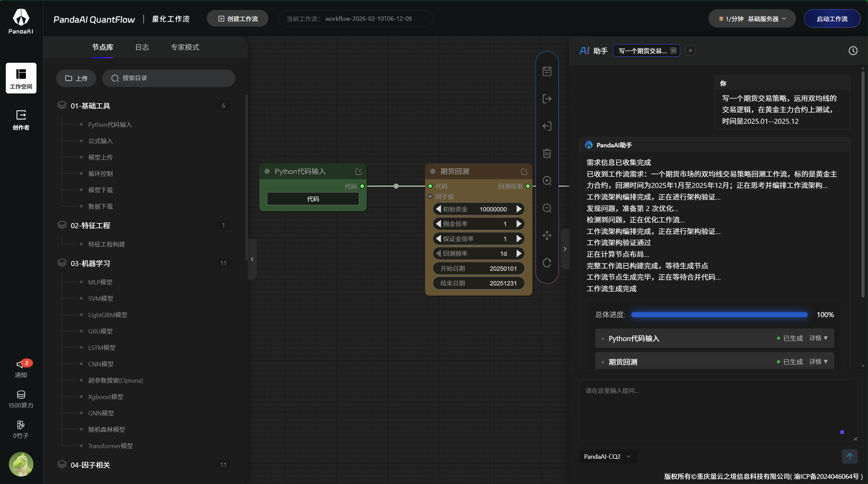This screenshot has width=868, height=484.
Task: Open the user avatar profile
Action: pyautogui.click(x=21, y=464)
